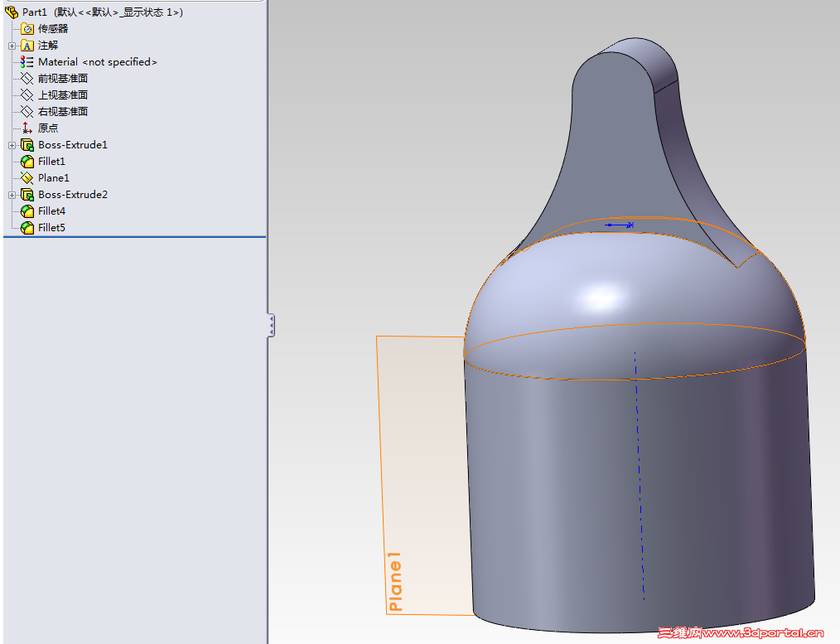Click the Boss-Extrude1 feature icon

[x=27, y=145]
